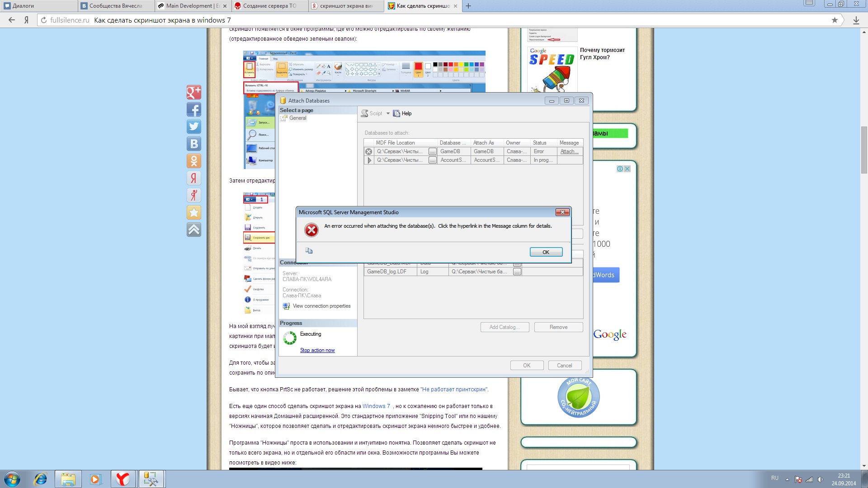This screenshot has width=868, height=488.
Task: Bookmark page with address bar star
Action: (x=835, y=20)
